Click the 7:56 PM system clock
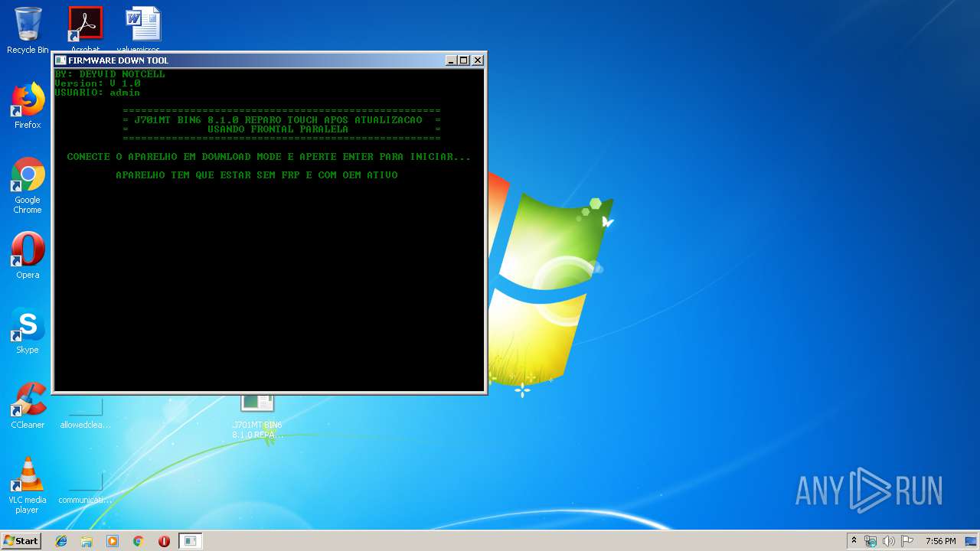Screen dimensions: 980x551 (940, 541)
